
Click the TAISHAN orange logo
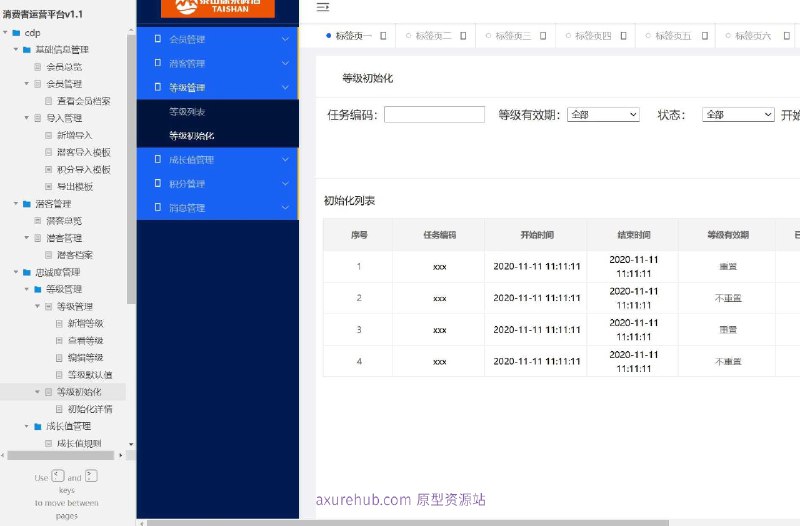pyautogui.click(x=218, y=8)
